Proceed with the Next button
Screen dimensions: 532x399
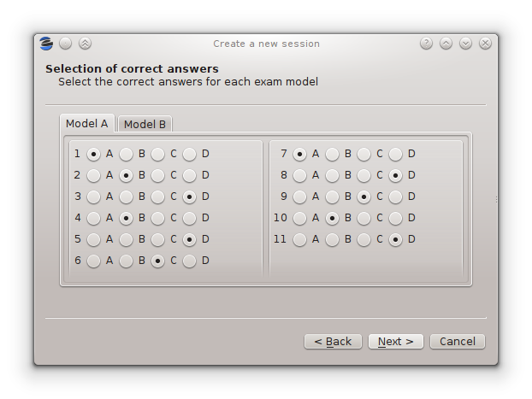coord(396,342)
